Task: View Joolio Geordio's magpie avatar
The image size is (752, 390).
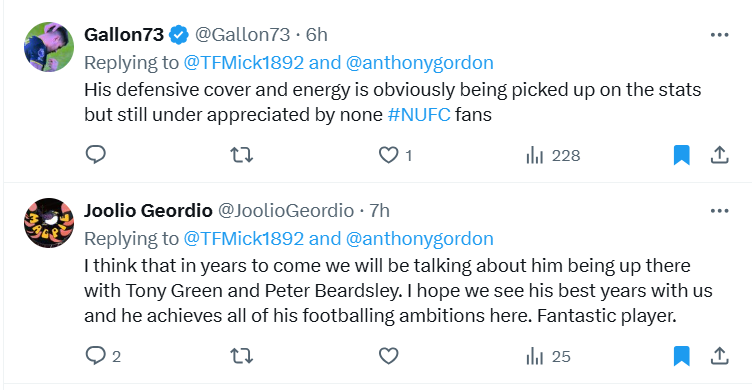Action: [x=49, y=223]
